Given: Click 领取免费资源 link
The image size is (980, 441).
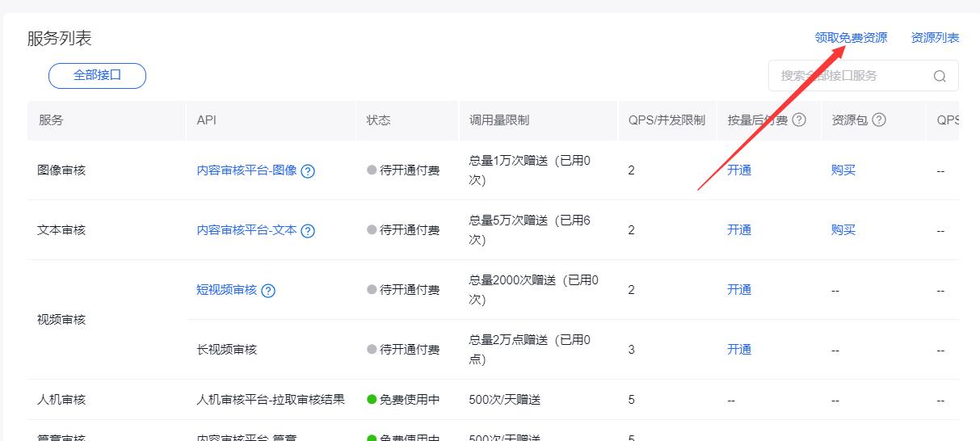Looking at the screenshot, I should (851, 38).
